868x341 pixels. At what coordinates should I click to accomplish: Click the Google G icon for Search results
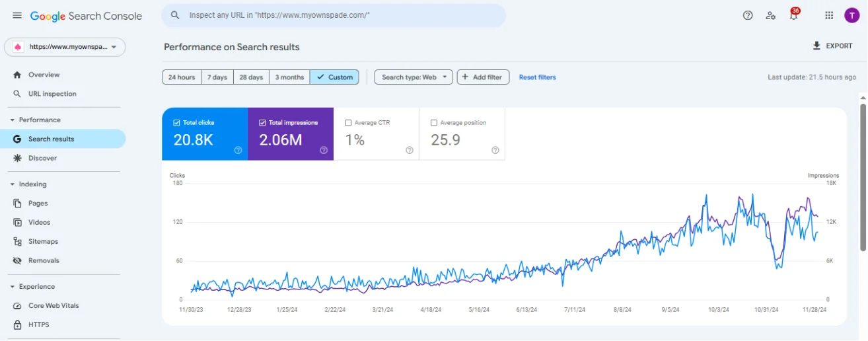coord(17,139)
